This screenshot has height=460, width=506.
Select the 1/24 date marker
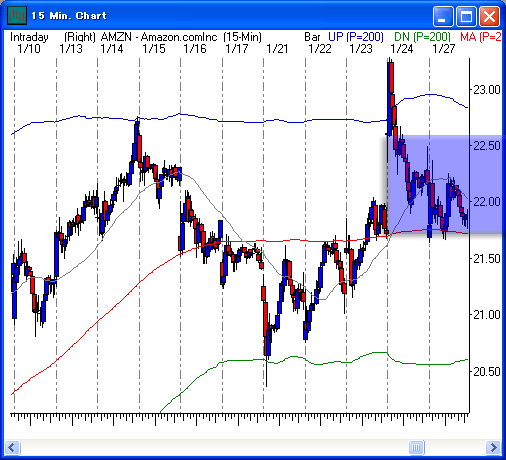(402, 49)
